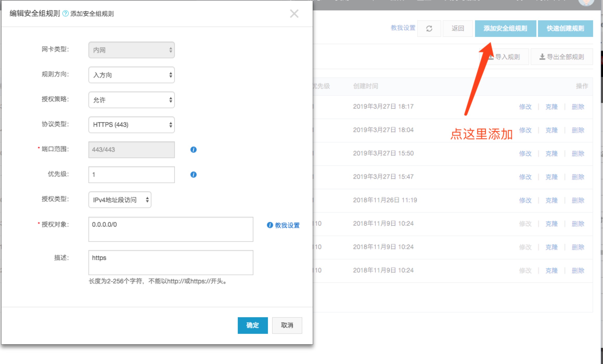Click the 操作 column header

(582, 86)
